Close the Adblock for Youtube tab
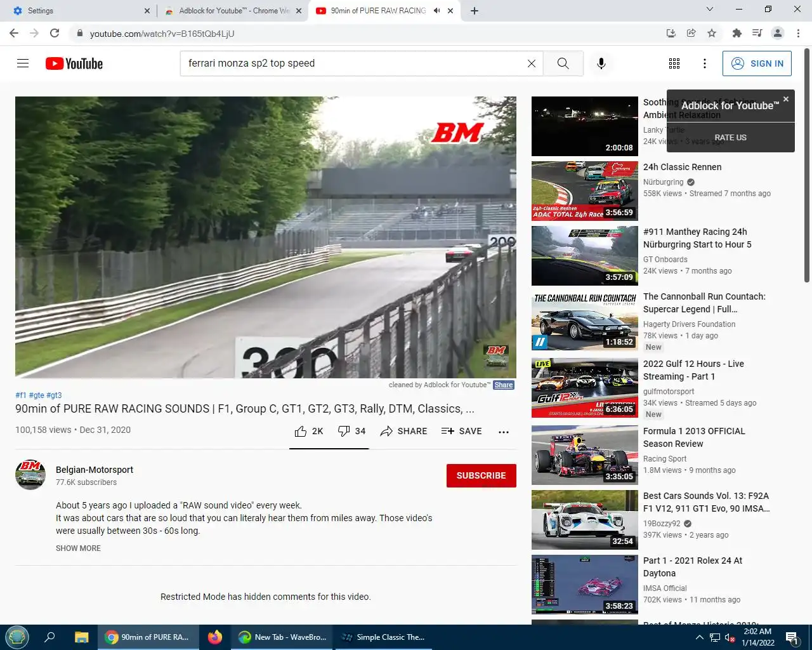 click(x=299, y=11)
